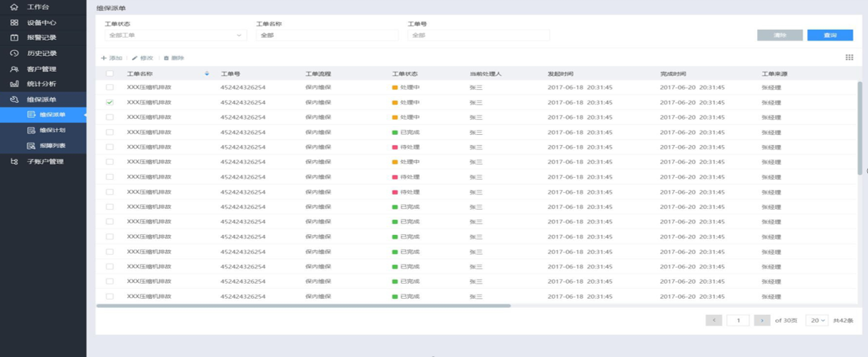
Task: Check the first table row checkbox
Action: click(109, 87)
